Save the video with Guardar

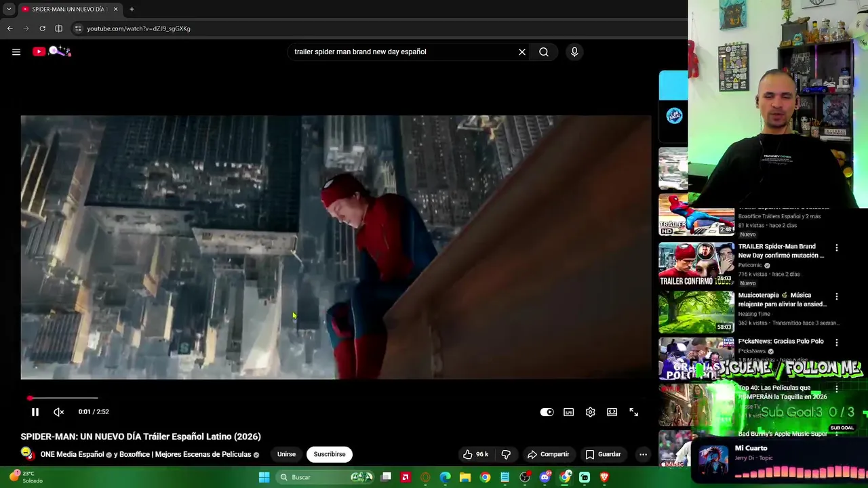click(x=603, y=454)
